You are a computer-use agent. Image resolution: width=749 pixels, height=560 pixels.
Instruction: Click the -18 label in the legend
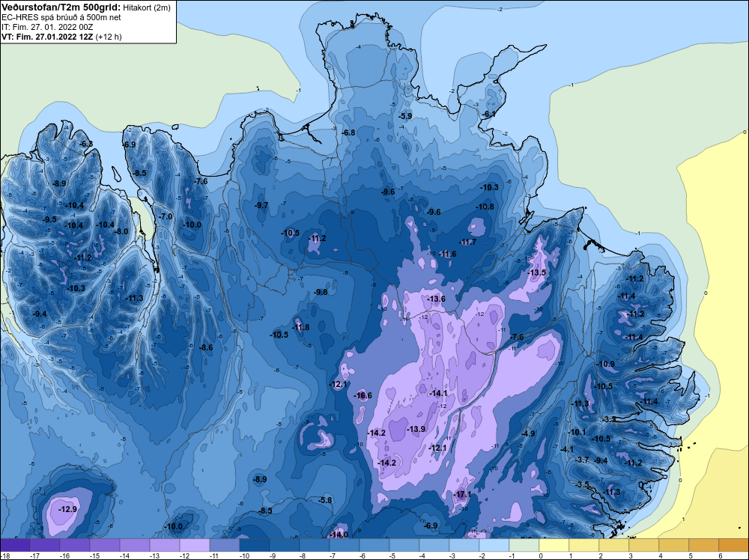pyautogui.click(x=4, y=556)
